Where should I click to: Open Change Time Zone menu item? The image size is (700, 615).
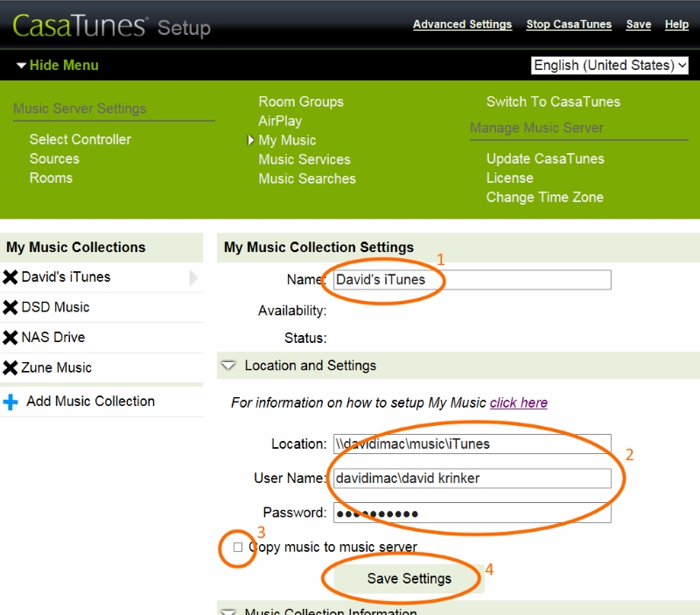pyautogui.click(x=544, y=197)
